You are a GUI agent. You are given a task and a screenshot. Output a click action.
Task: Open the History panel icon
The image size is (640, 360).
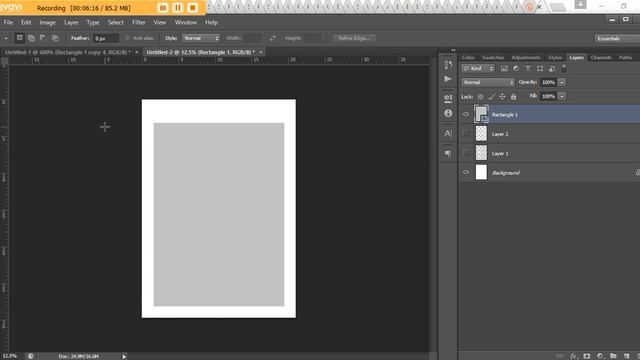(x=448, y=65)
